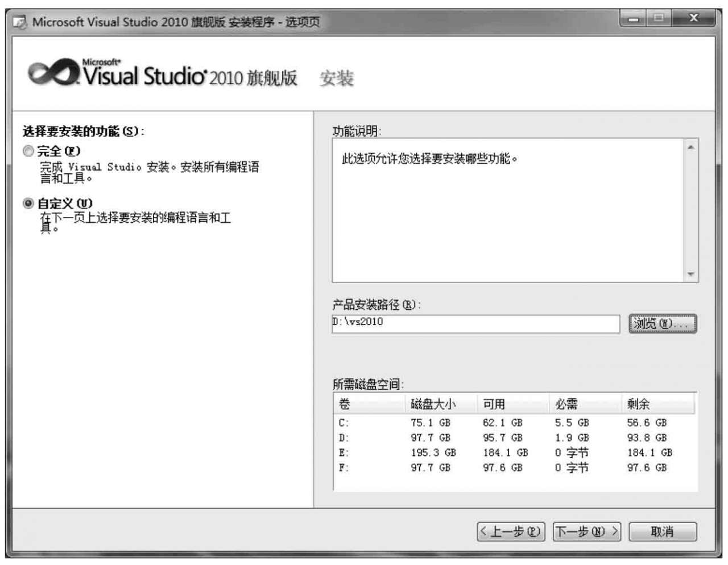Select the C: volume row
The height and width of the screenshot is (565, 728).
pos(514,423)
